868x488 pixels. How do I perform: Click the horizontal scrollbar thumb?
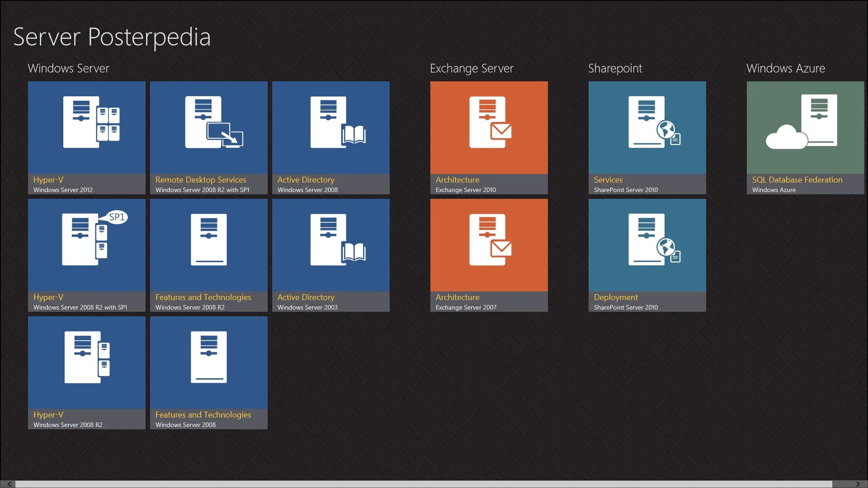[x=424, y=484]
